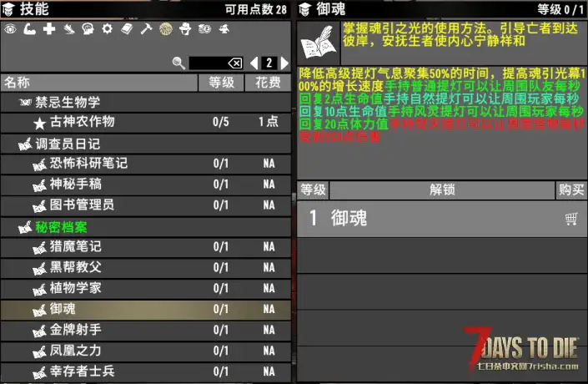Viewport: 588px width, 384px height.
Task: Select the hammer crafting category icon
Action: (146, 29)
